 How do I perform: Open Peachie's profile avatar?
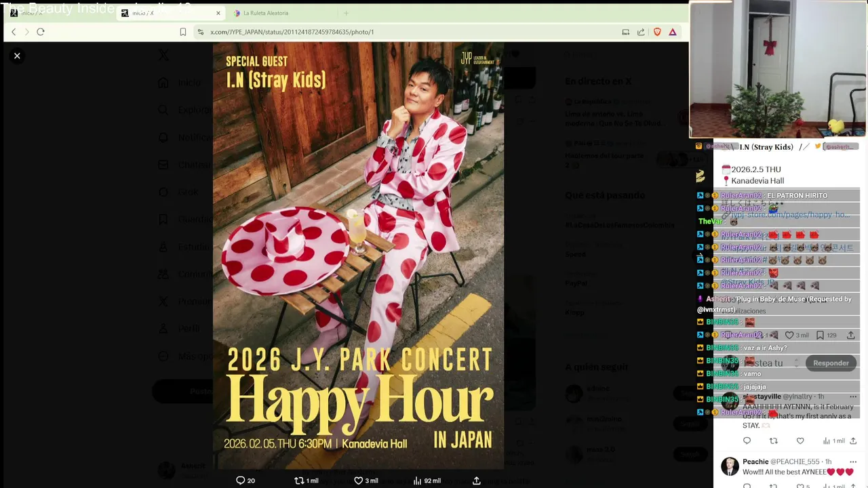730,466
